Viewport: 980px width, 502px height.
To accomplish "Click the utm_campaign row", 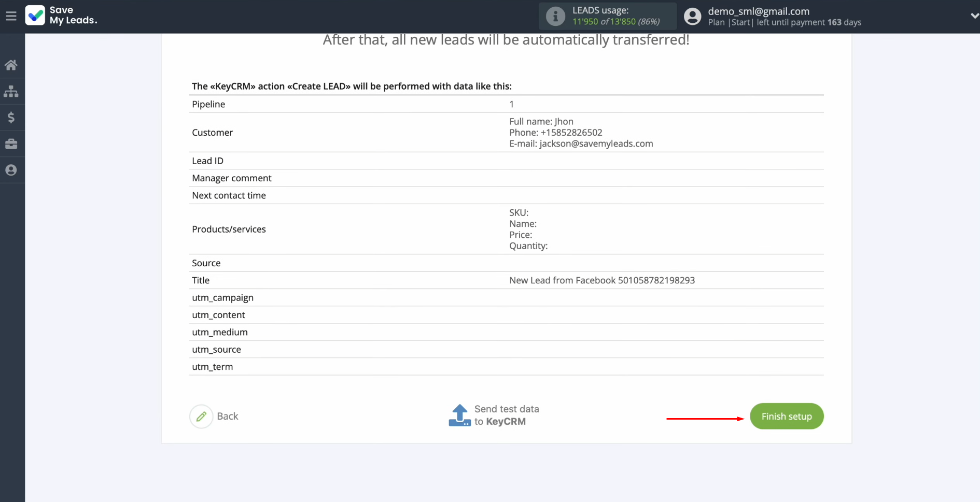I will point(506,297).
